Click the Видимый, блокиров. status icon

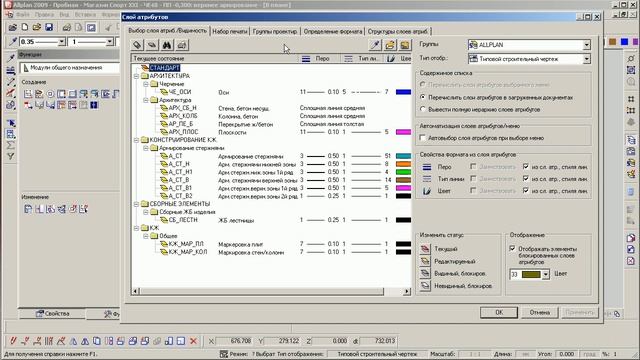[x=425, y=273]
